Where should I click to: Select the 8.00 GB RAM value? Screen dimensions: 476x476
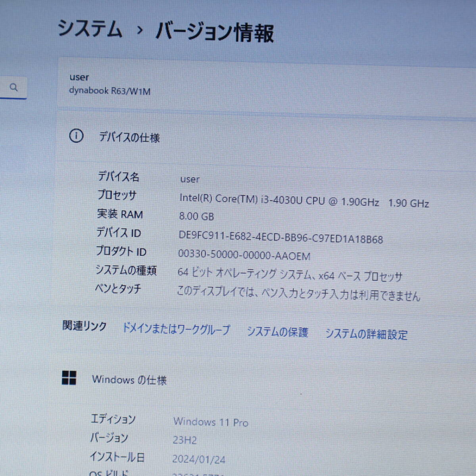coord(196,216)
